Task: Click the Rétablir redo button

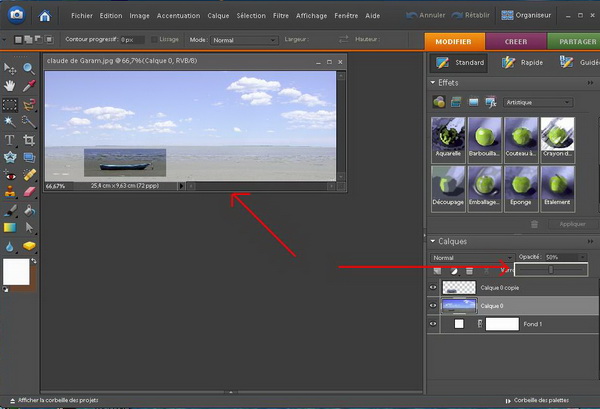Action: 471,15
